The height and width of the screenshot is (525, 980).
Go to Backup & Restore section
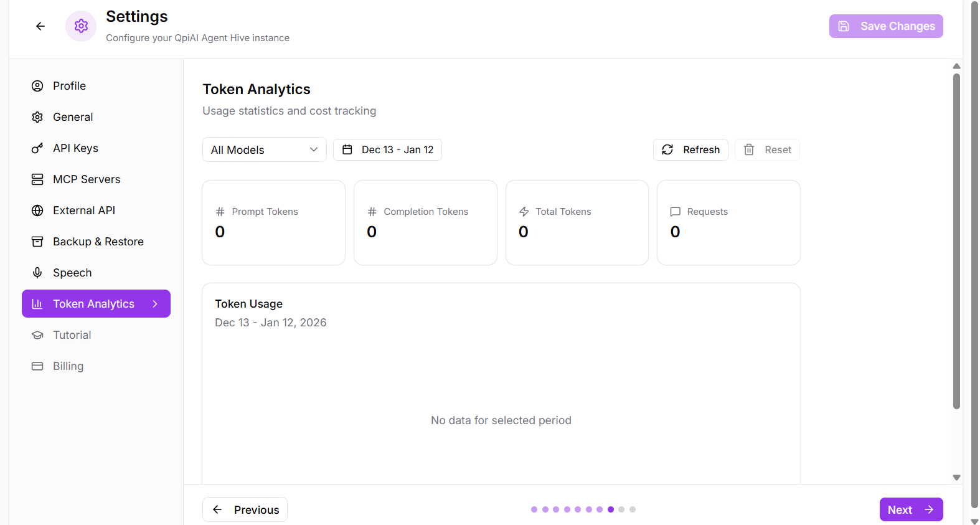(x=98, y=242)
